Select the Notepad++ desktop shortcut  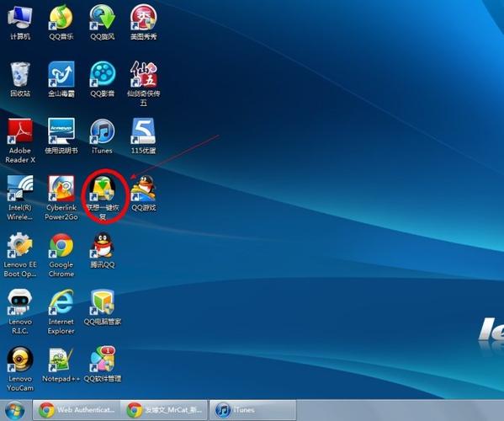tap(61, 365)
